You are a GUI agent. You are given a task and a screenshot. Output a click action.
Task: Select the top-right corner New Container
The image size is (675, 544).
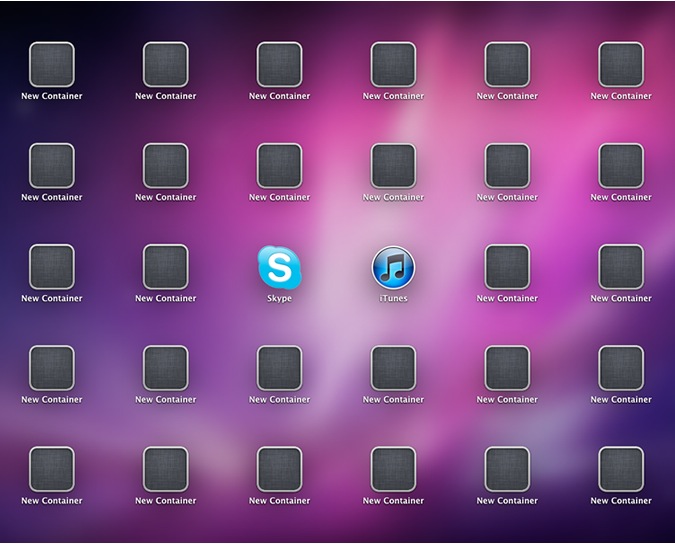click(621, 65)
